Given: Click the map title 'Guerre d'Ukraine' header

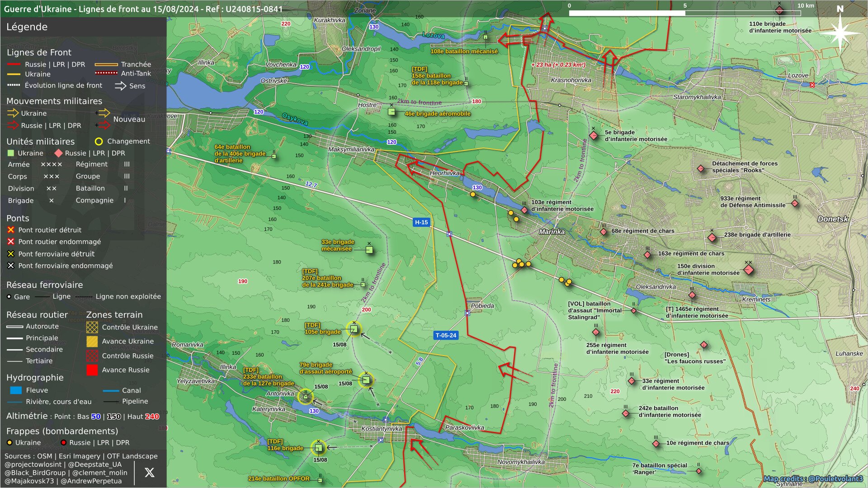Looking at the screenshot, I should click(143, 9).
